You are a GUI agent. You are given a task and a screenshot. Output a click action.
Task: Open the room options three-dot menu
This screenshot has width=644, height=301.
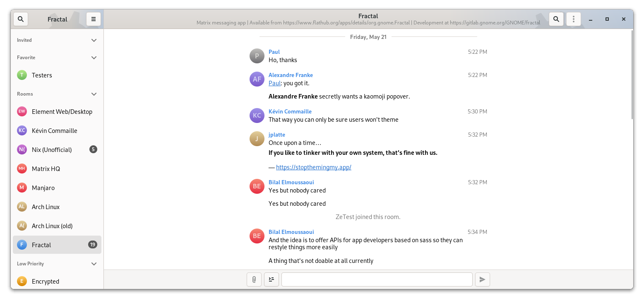(573, 19)
